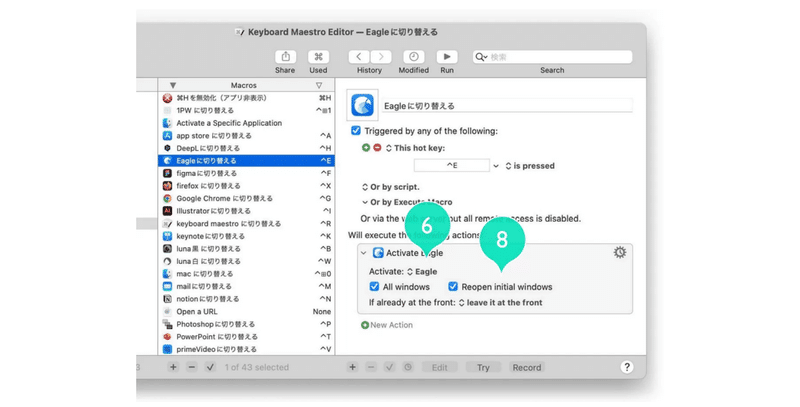
Task: Select 'firefox に切り替える' macro
Action: tap(246, 186)
